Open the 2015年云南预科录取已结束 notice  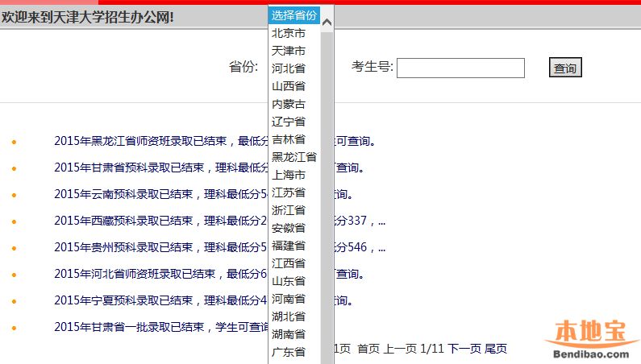point(160,194)
